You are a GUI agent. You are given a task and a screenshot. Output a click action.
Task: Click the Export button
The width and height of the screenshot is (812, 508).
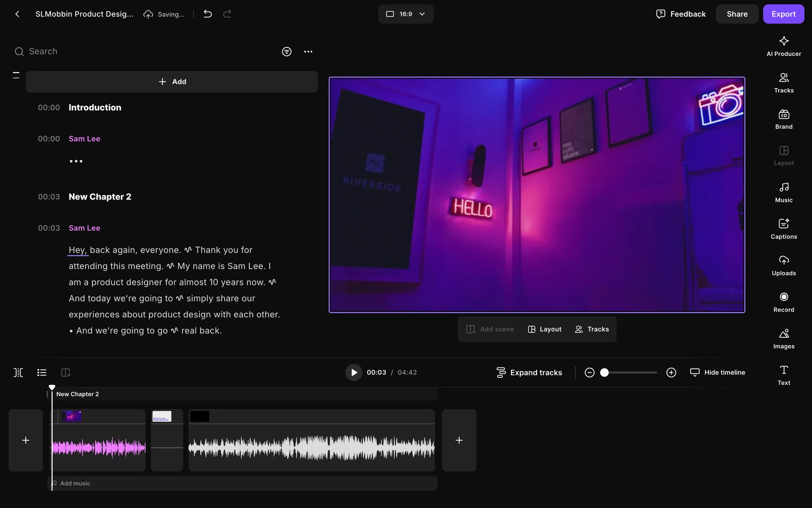[783, 14]
